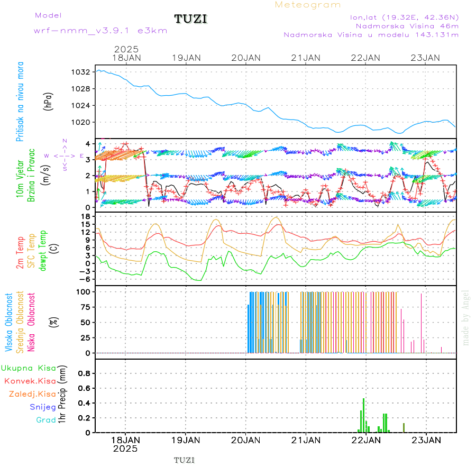
Task: Click the Nadmorska Visina 46m label
Action: [x=407, y=25]
